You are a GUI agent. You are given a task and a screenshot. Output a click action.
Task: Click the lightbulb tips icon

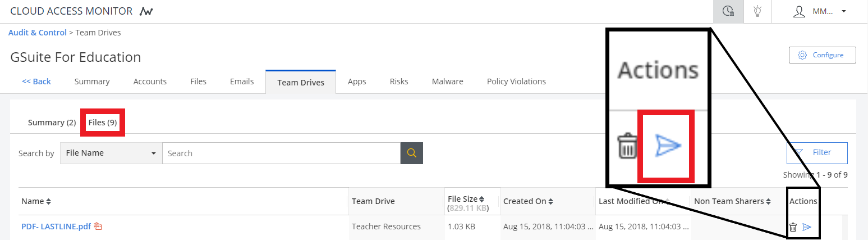tap(757, 11)
